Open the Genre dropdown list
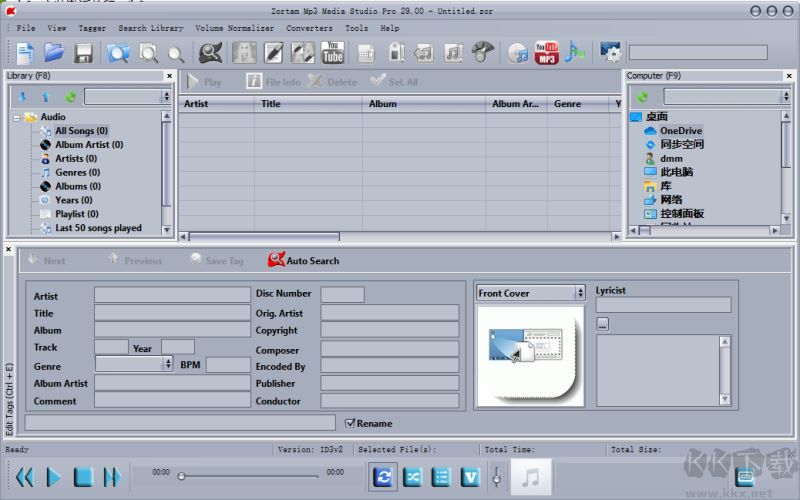Screen dimensions: 800x500 coord(168,365)
